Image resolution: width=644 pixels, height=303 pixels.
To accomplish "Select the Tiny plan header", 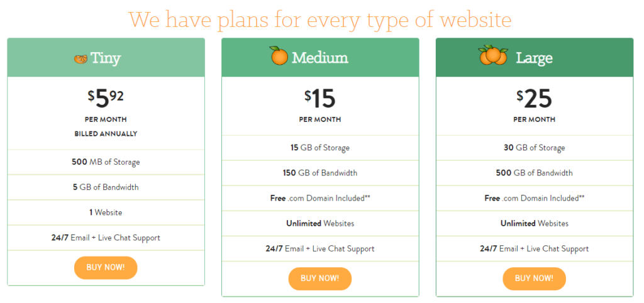I will click(106, 57).
